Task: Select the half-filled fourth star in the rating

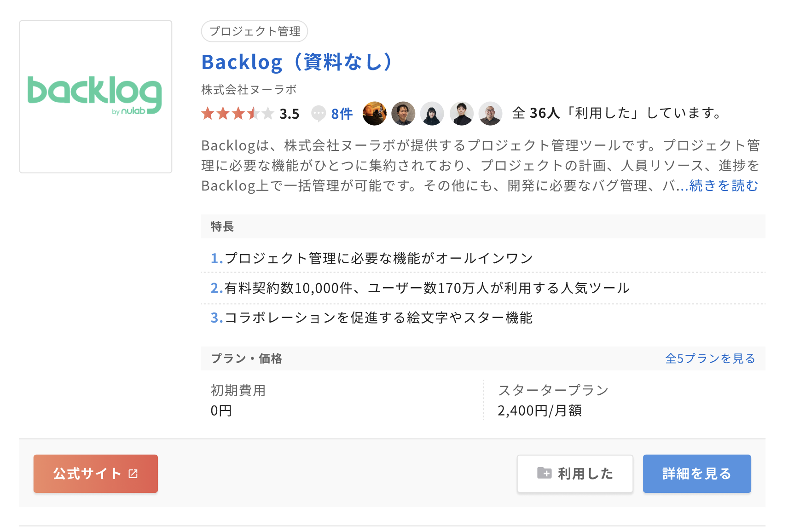Action: tap(253, 113)
